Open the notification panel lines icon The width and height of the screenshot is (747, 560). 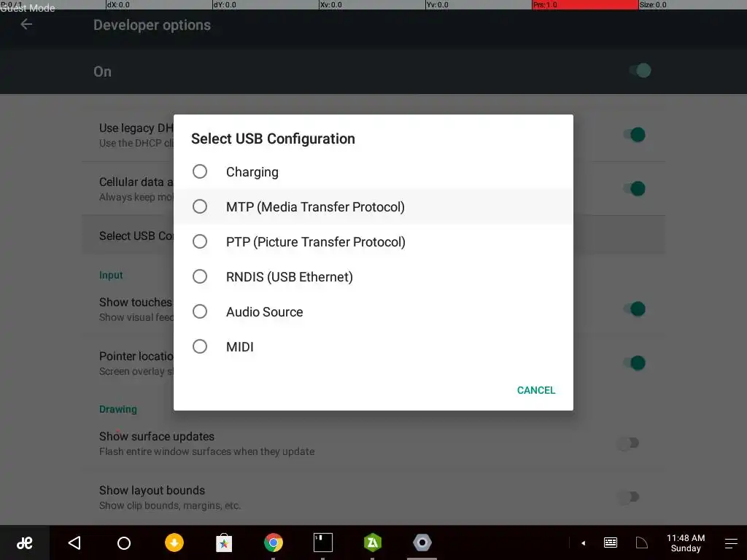[x=731, y=542]
